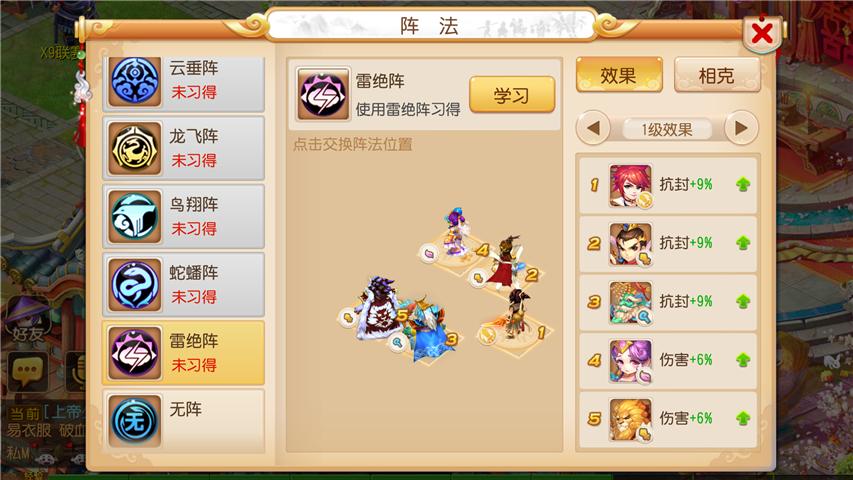Image resolution: width=853 pixels, height=480 pixels.
Task: Close the 阵法 formation window
Action: tap(762, 33)
